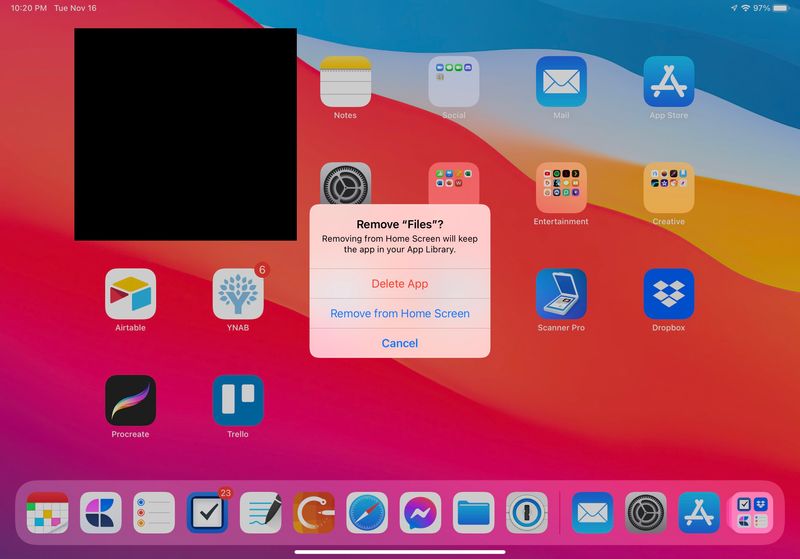Open the Creative folder

pos(669,188)
